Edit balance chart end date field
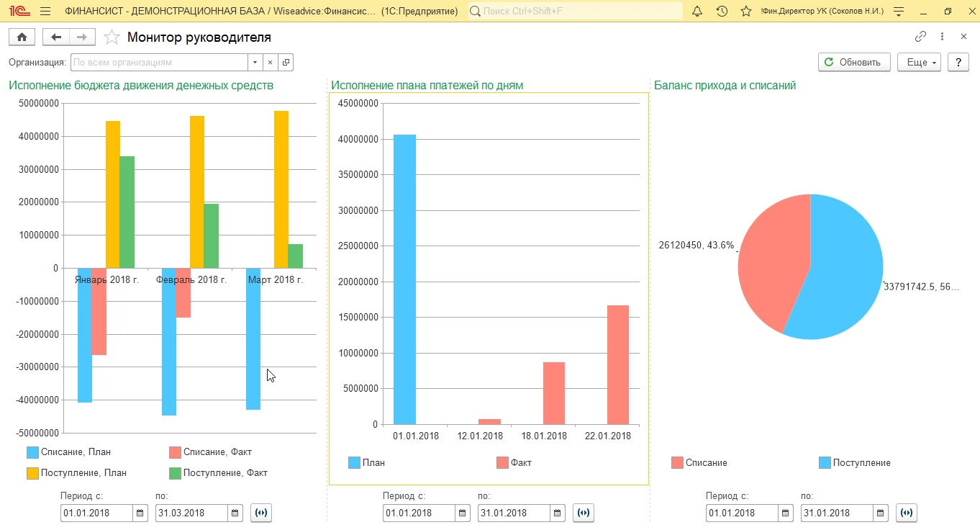Viewport: 980px width, 530px height. pos(838,513)
